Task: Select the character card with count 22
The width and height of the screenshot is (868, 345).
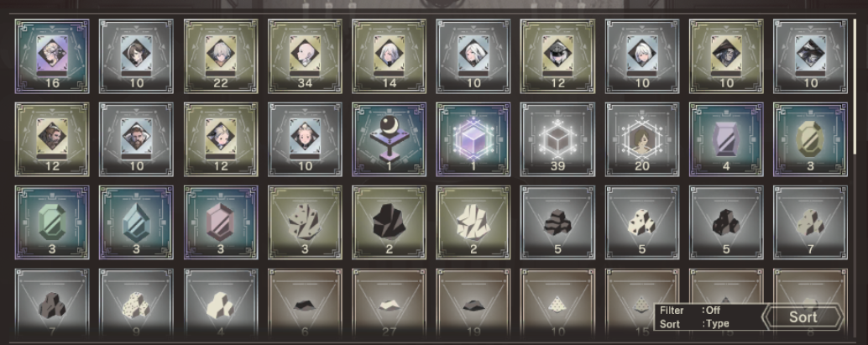Action: tap(221, 56)
